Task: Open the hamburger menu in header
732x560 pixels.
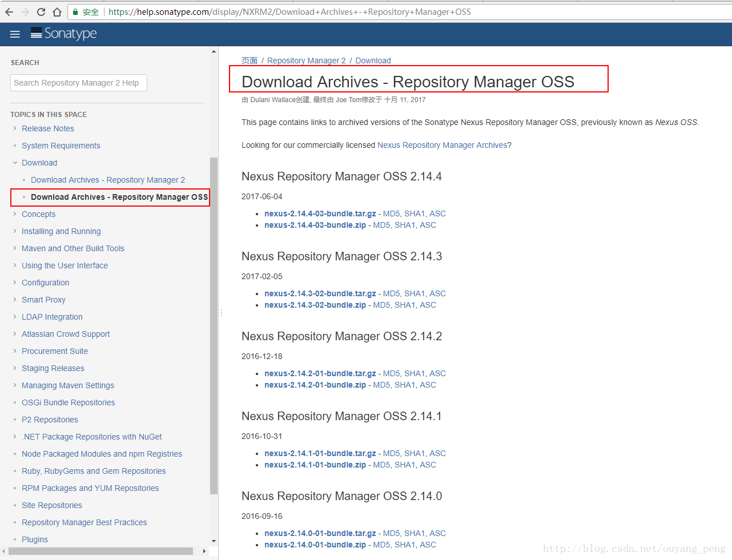Action: point(15,34)
